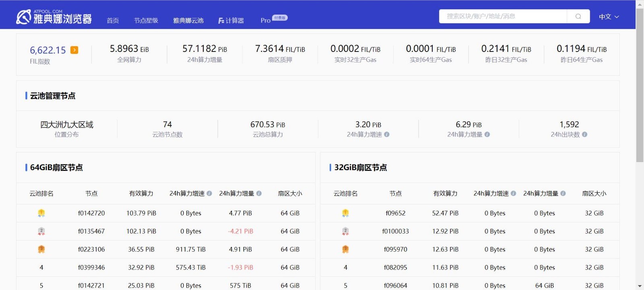This screenshot has width=644, height=290.
Task: Focus the block/account/address search field
Action: [x=503, y=16]
